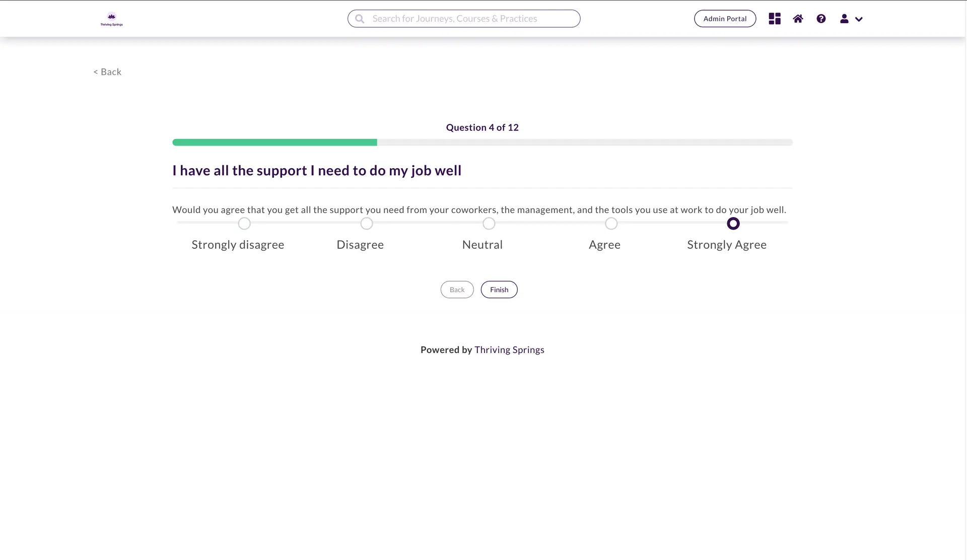This screenshot has width=967, height=560.
Task: Open the help question mark icon
Action: [x=821, y=19]
